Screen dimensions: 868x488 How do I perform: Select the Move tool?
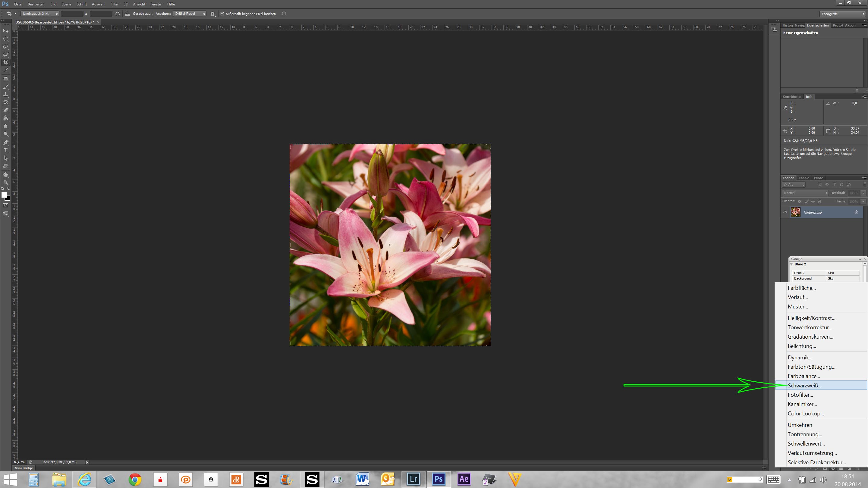pos(6,31)
